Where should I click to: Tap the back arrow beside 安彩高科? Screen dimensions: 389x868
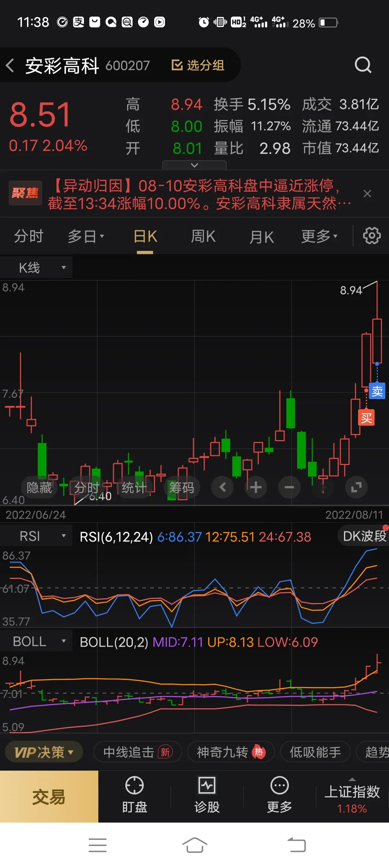tap(10, 66)
